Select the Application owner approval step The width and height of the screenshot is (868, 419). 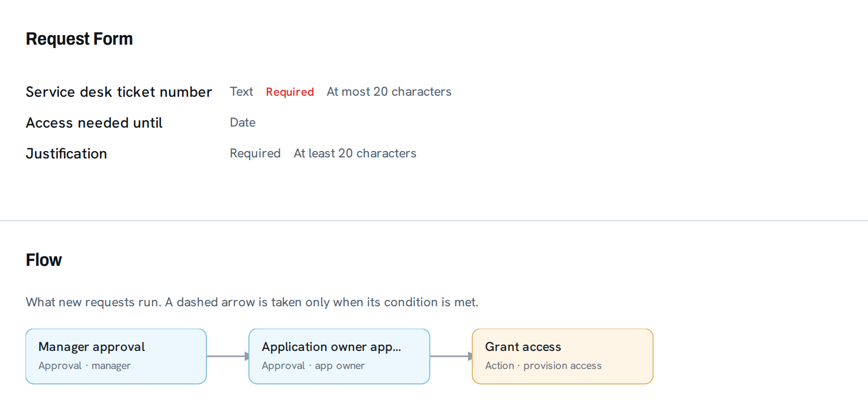[x=339, y=356]
